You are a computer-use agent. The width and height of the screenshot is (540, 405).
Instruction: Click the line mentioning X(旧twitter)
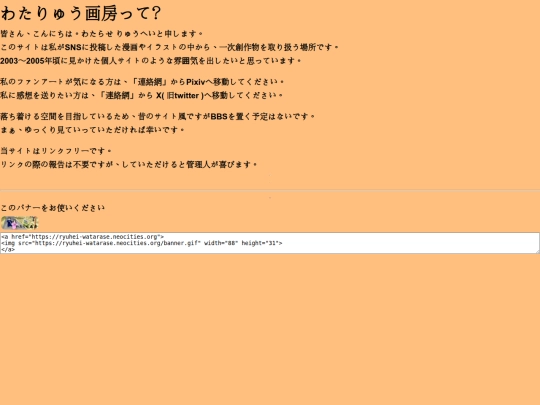tap(142, 95)
